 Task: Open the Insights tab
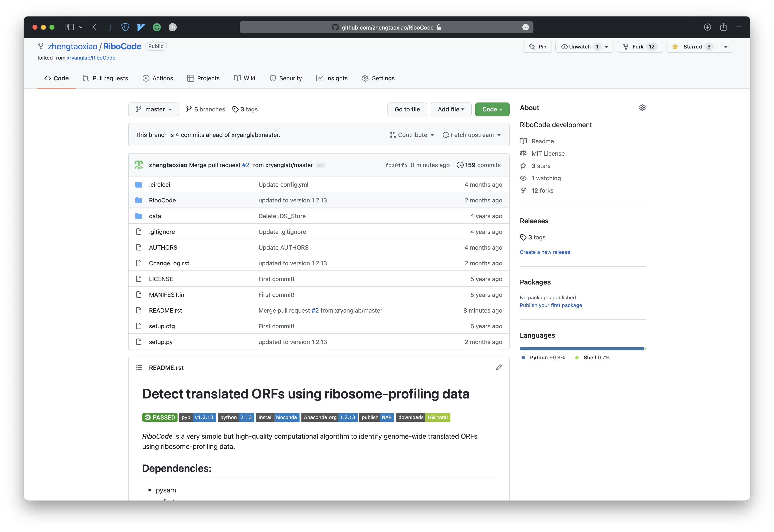332,78
